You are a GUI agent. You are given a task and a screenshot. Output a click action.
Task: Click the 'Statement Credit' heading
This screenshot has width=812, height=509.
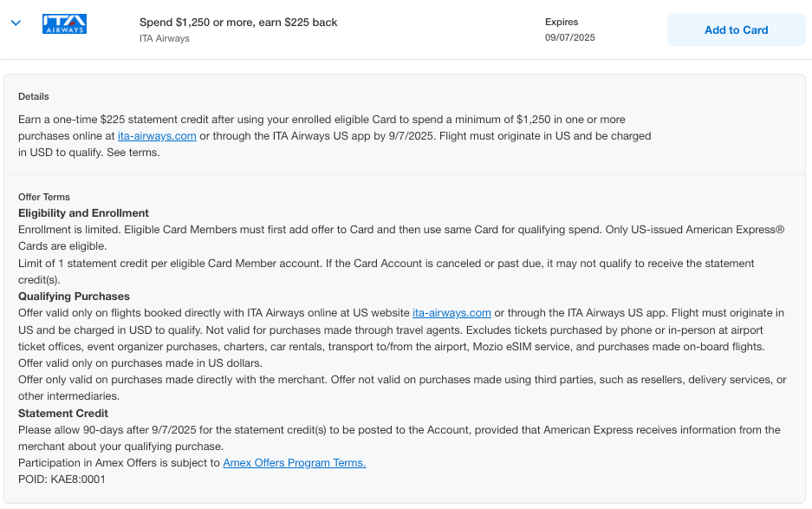[63, 413]
